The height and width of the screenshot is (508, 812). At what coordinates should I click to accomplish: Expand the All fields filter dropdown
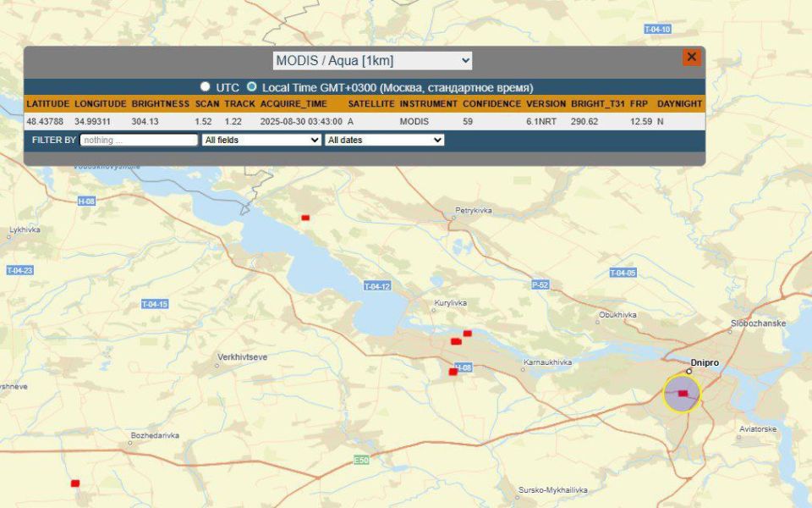pos(261,140)
